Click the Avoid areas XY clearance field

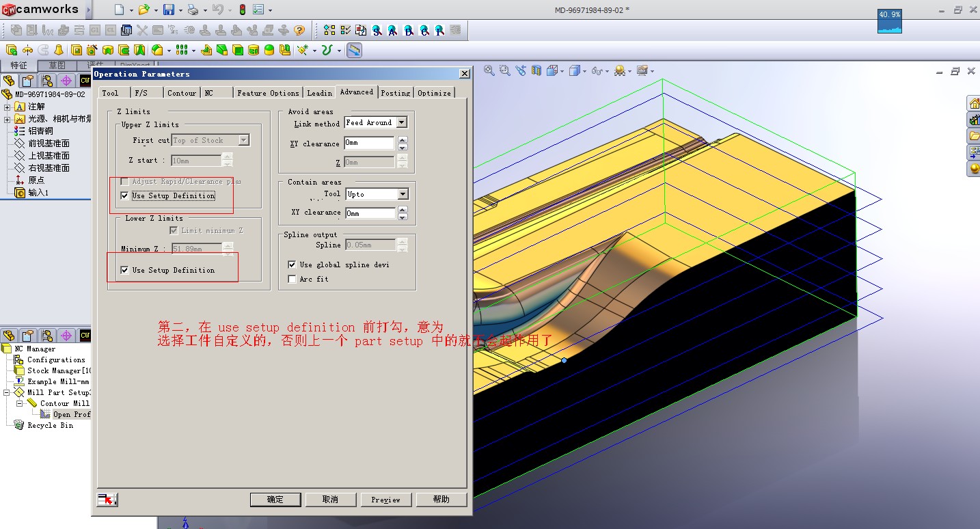pyautogui.click(x=369, y=144)
